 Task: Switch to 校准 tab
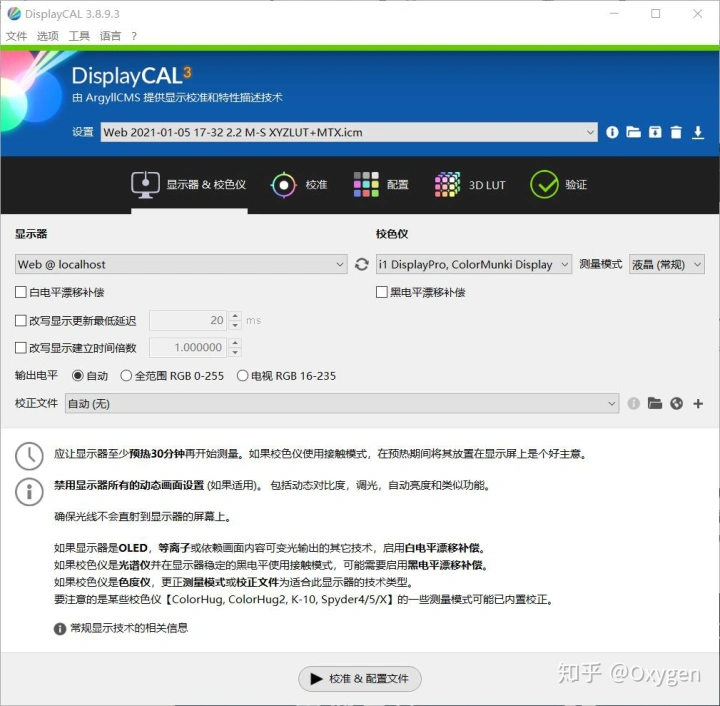point(299,185)
